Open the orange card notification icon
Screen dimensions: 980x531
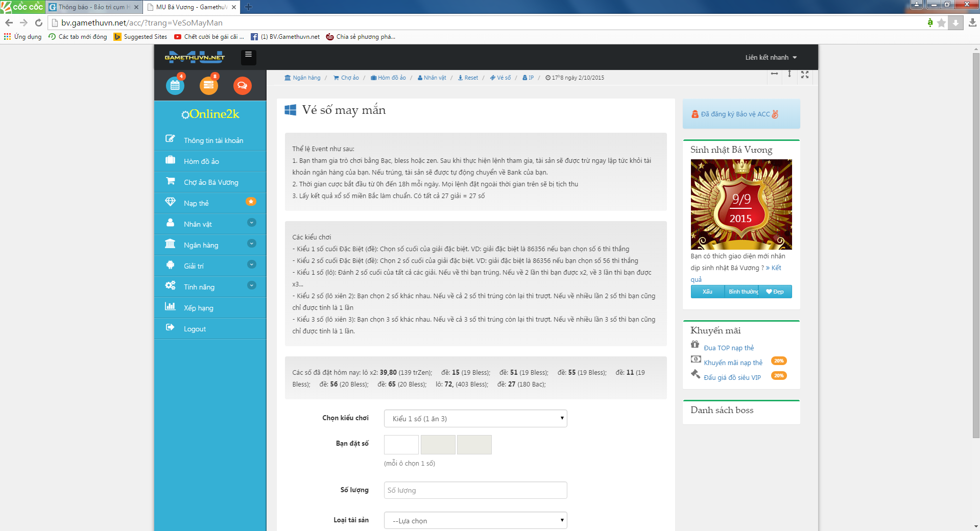pyautogui.click(x=209, y=85)
